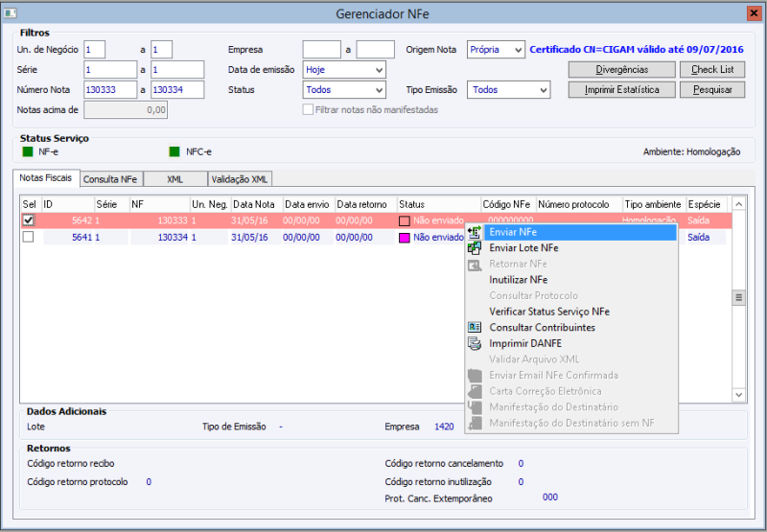
Task: Click the Espécie column header
Action: tap(707, 204)
